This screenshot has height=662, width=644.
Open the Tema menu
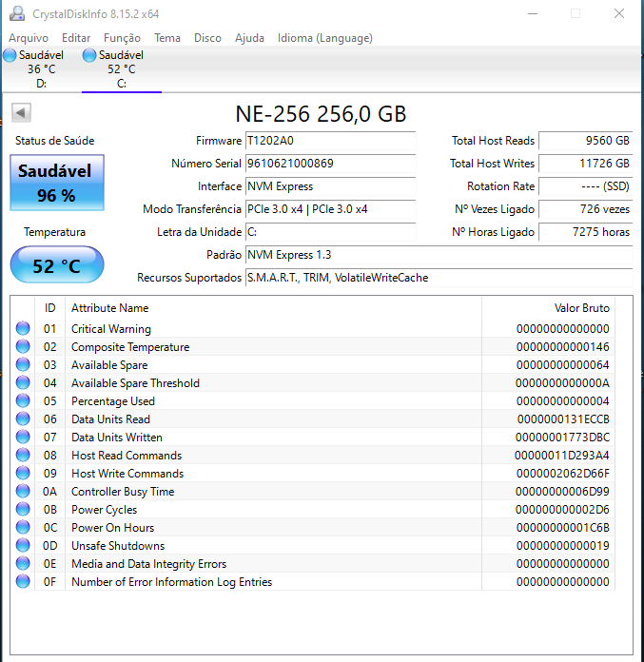click(167, 38)
